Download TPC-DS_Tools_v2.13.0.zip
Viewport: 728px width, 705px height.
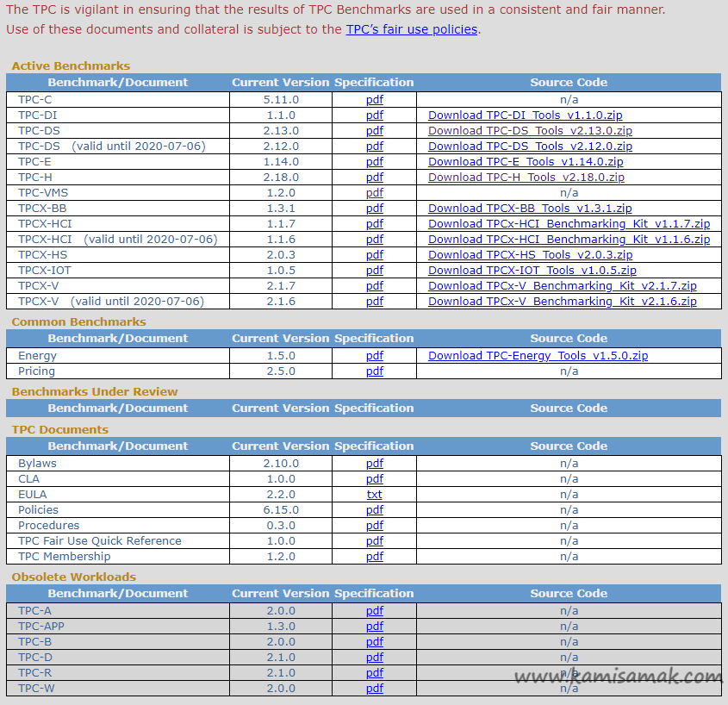point(530,130)
